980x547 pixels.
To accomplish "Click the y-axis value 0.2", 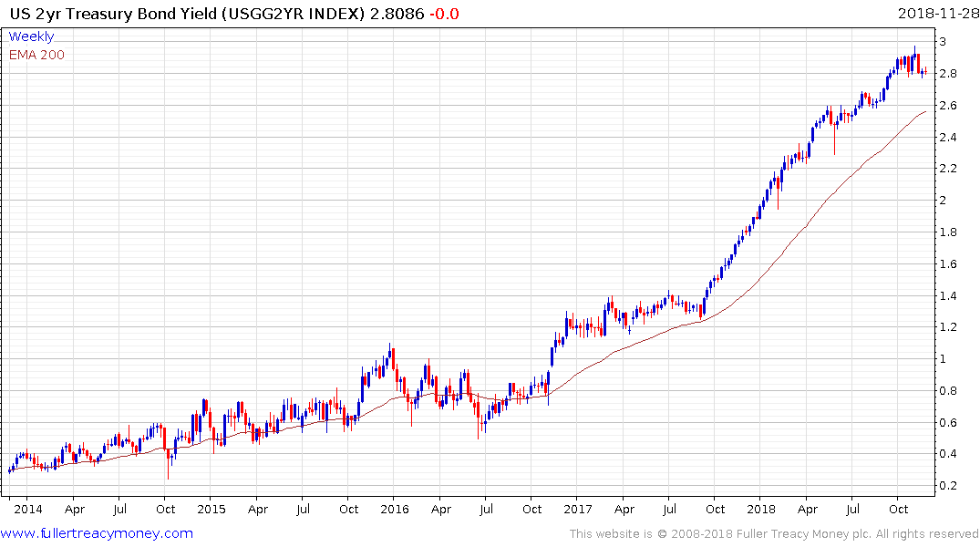I will (x=947, y=486).
